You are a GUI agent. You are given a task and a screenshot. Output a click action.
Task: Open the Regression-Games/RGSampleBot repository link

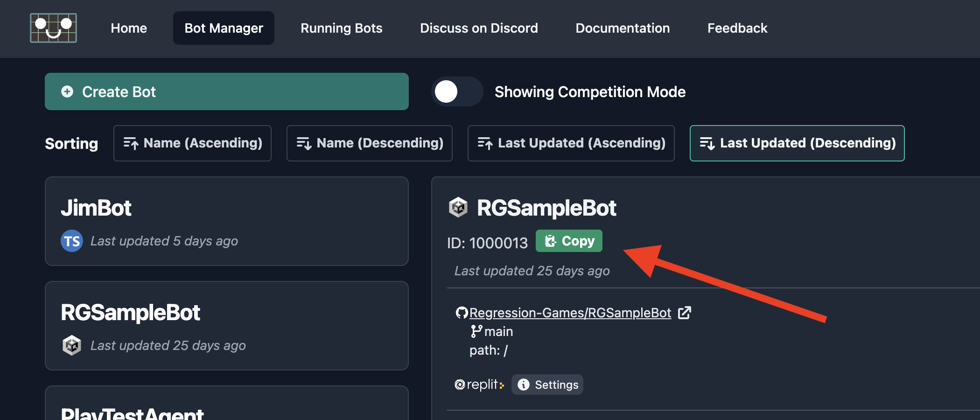pos(570,313)
